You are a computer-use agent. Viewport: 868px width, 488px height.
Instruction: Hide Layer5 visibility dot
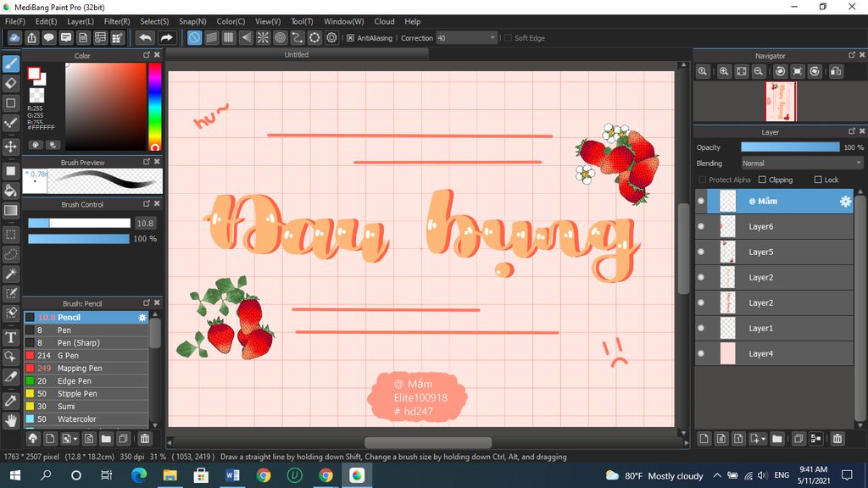tap(701, 252)
